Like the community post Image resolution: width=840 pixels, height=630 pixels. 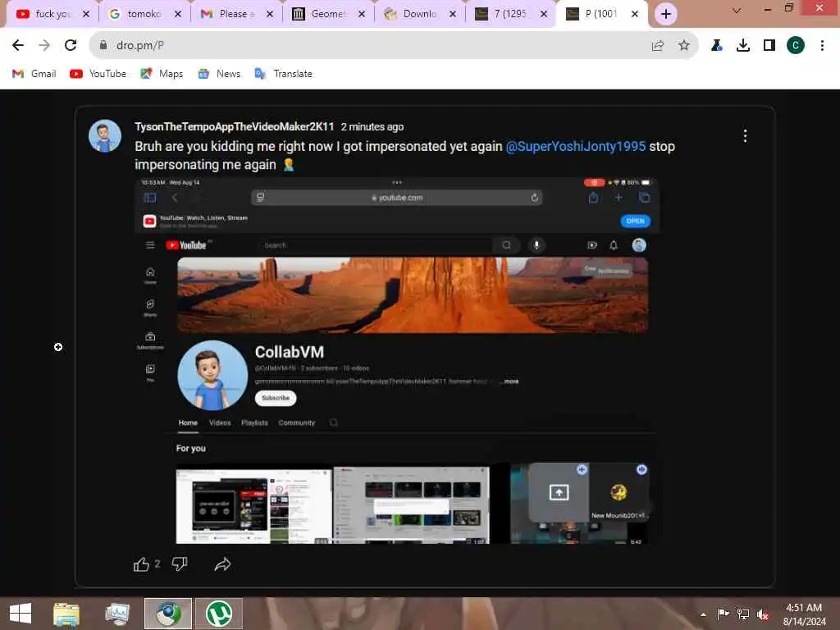pos(141,564)
